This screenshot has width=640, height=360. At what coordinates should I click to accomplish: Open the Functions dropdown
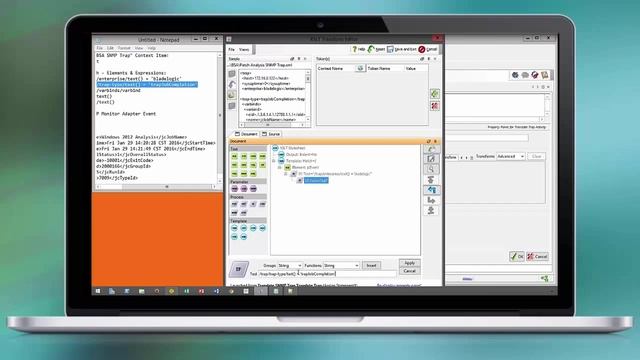pyautogui.click(x=342, y=265)
